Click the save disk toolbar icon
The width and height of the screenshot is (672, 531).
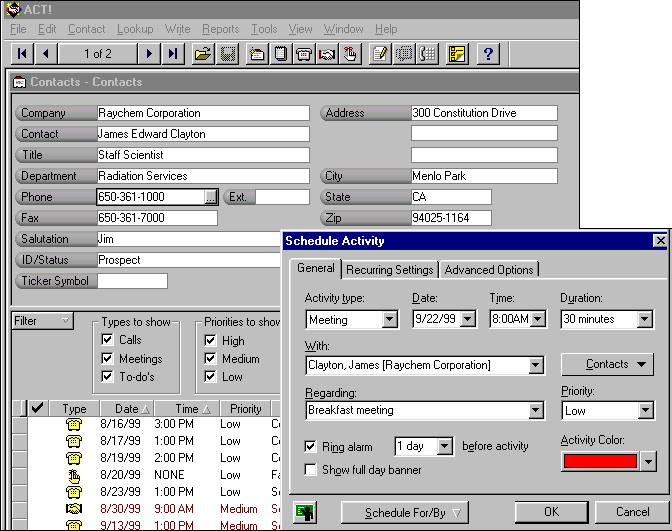[228, 54]
